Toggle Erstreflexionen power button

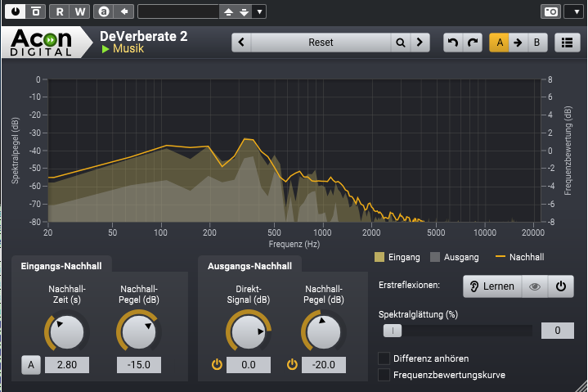[x=561, y=286]
